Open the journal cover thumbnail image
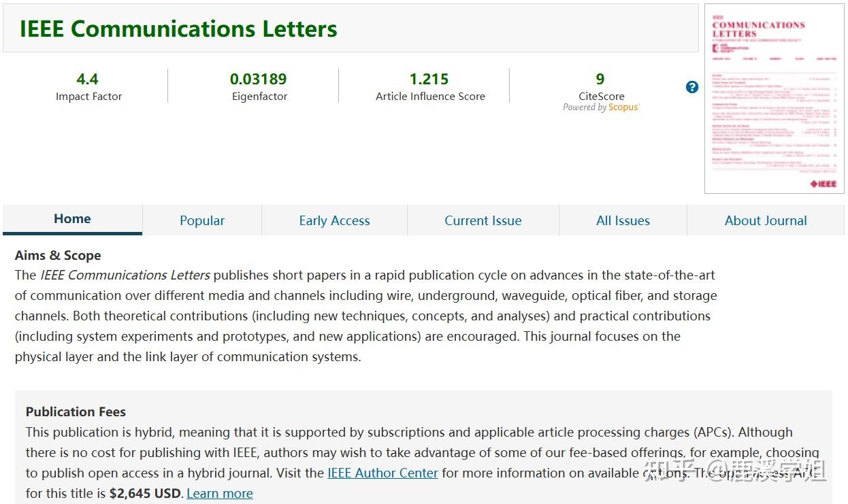The width and height of the screenshot is (848, 504). 774,99
